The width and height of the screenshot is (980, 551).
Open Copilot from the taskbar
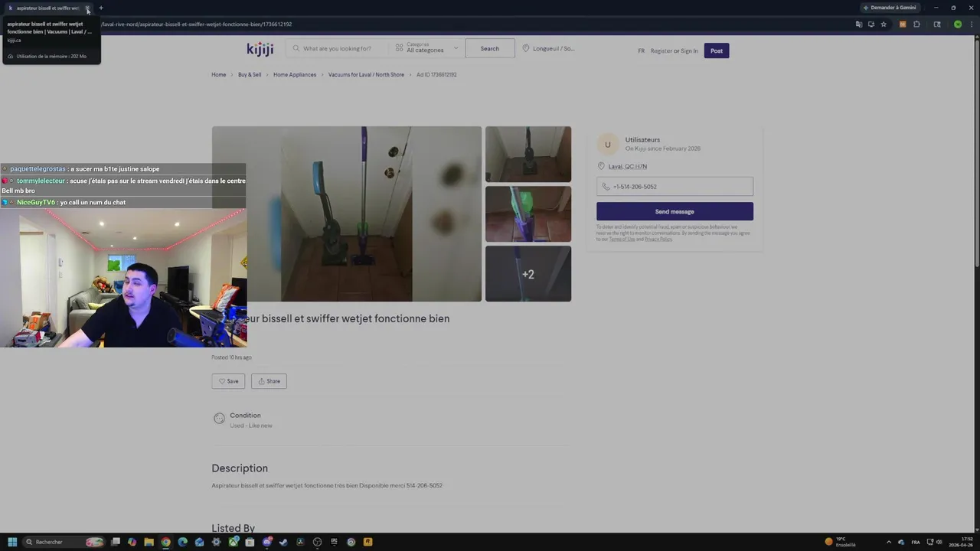point(132,542)
